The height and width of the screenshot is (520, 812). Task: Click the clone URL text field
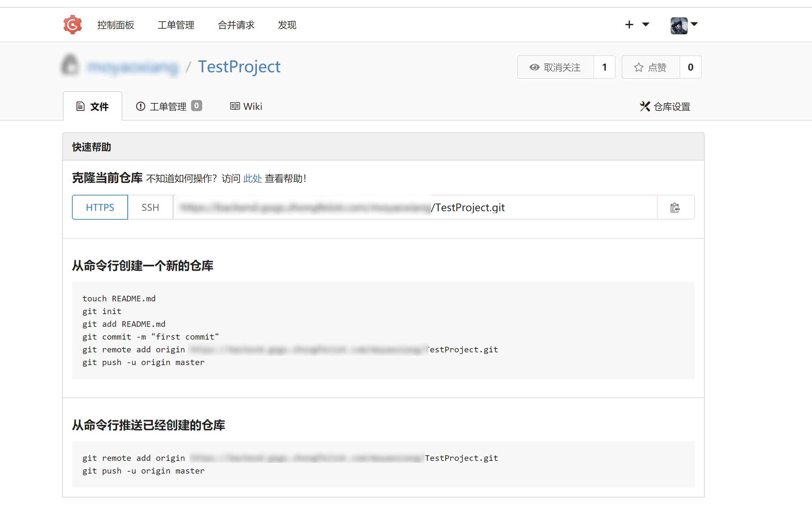[x=415, y=207]
